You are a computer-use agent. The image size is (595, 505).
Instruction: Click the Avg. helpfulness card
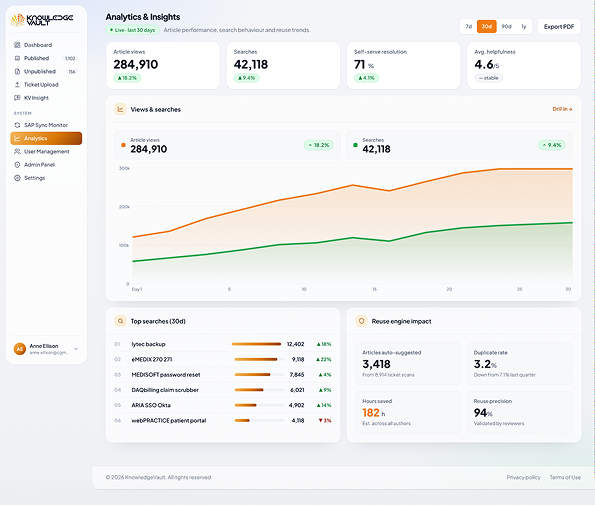524,66
